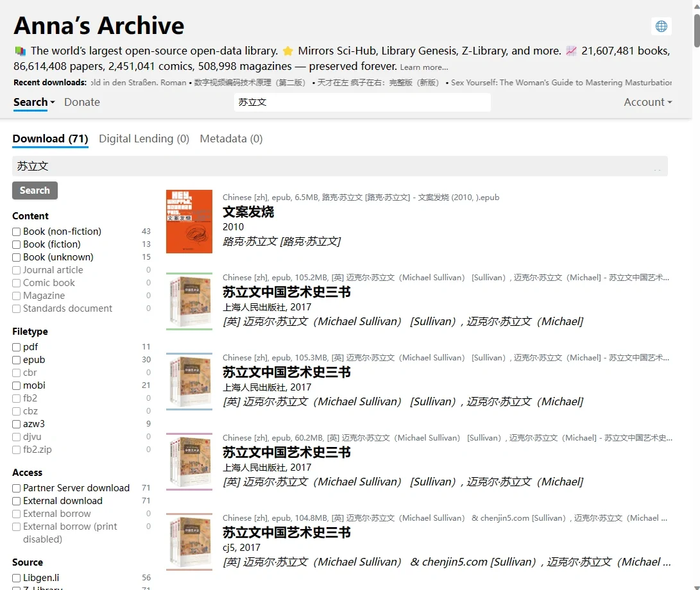Tick the cbr filetype checkbox
This screenshot has width=700, height=590.
point(17,373)
